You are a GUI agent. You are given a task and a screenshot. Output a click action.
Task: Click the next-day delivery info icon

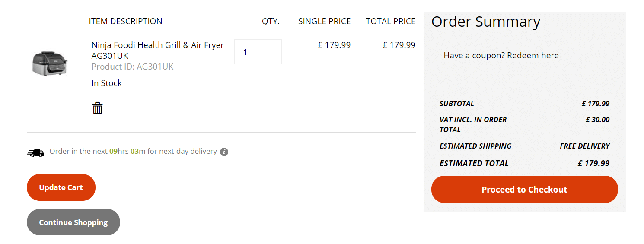[x=224, y=152]
